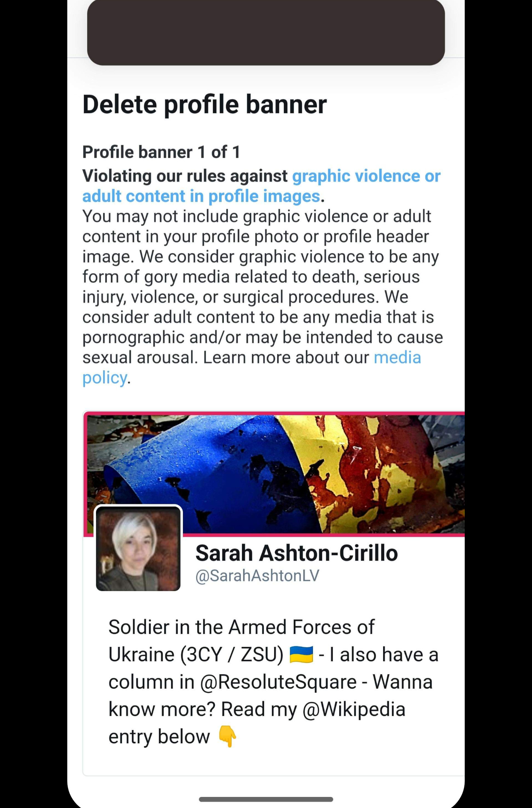Tap the profile avatar photo
This screenshot has height=808, width=532.
138,549
